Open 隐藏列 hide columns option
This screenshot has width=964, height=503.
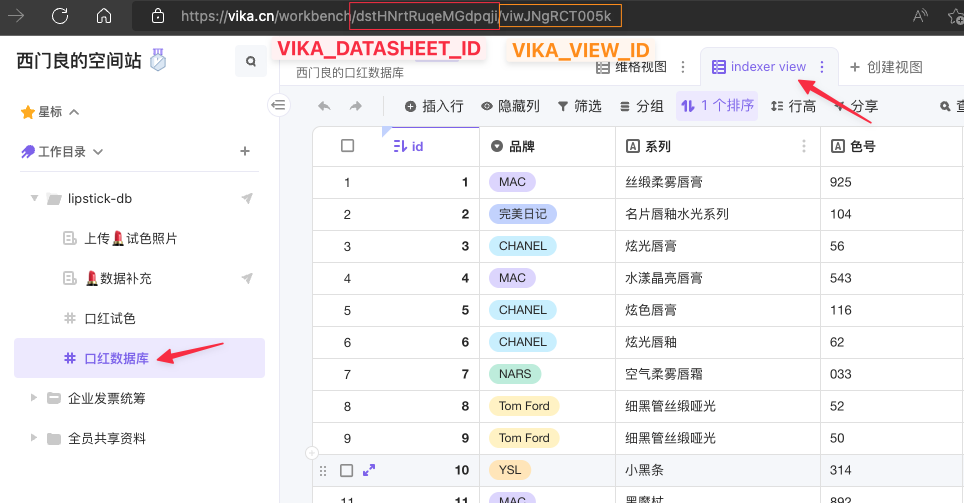510,106
